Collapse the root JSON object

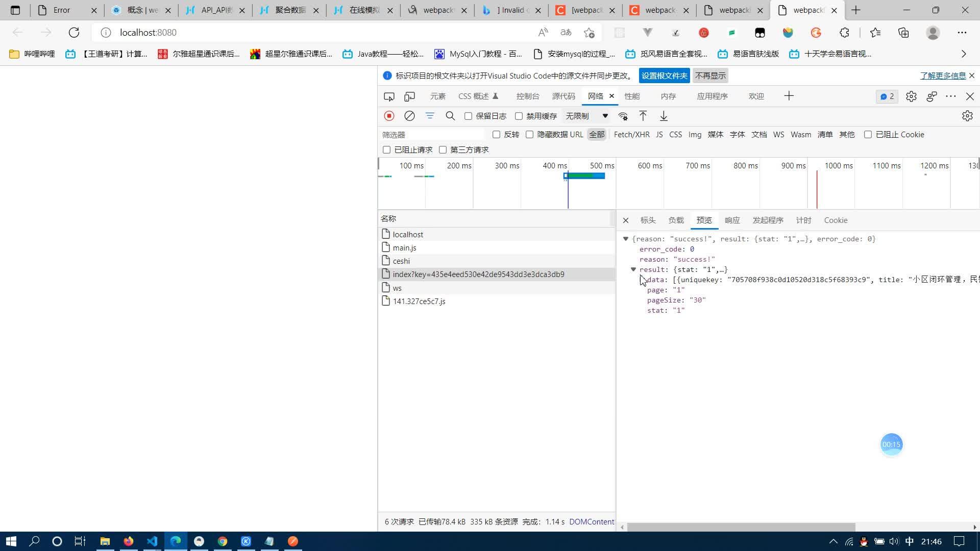coord(626,239)
